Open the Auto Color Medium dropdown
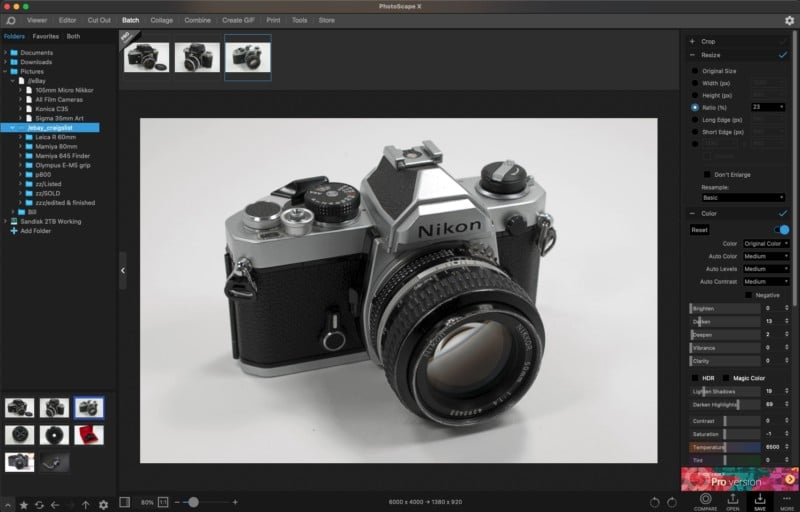The height and width of the screenshot is (512, 800). (x=767, y=256)
